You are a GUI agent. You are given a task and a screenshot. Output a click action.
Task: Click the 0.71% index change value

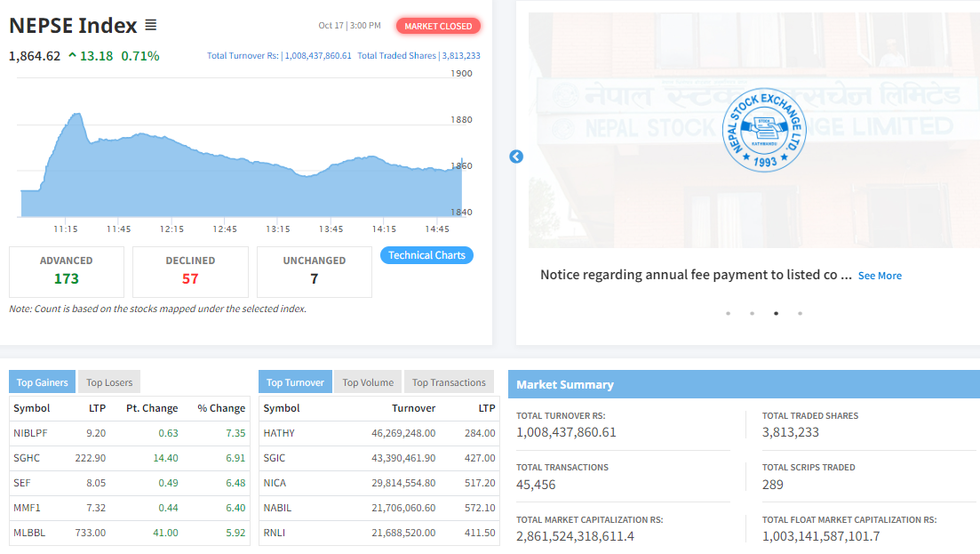coord(140,56)
